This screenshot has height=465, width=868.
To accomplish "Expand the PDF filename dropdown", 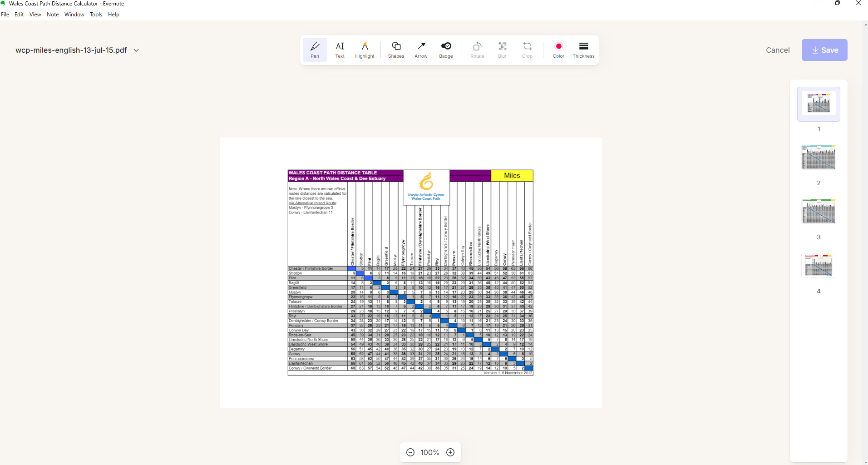I will [x=136, y=50].
